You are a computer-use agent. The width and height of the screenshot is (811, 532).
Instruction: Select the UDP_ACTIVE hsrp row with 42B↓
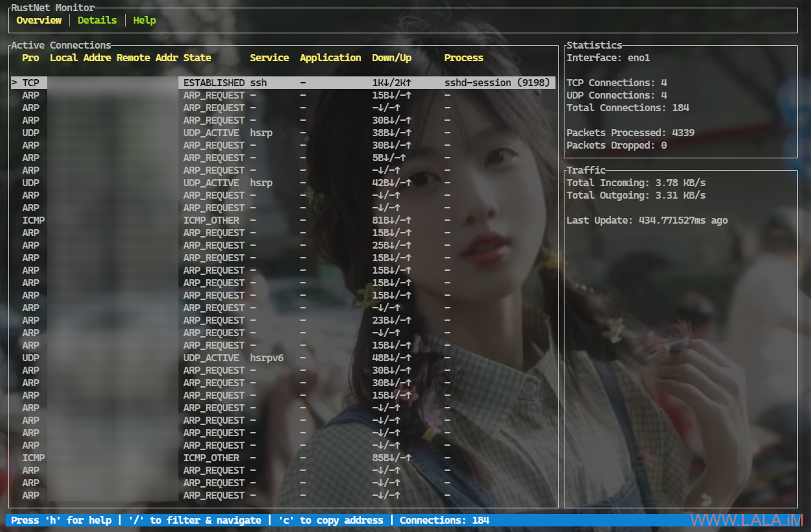point(283,183)
